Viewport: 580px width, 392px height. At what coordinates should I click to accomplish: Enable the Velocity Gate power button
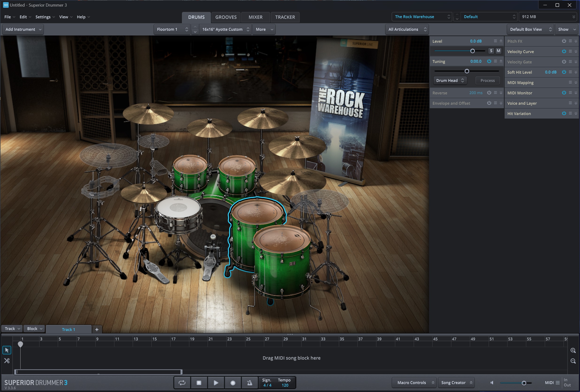564,62
